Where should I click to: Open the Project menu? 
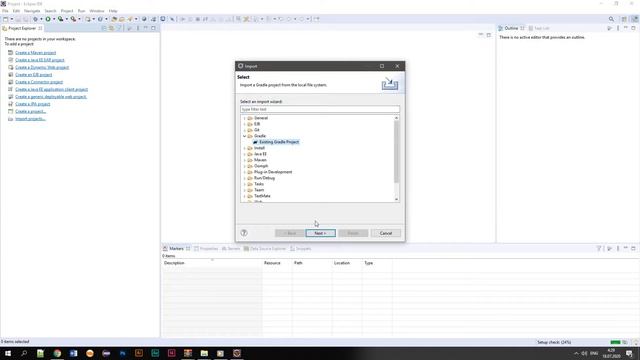point(67,11)
